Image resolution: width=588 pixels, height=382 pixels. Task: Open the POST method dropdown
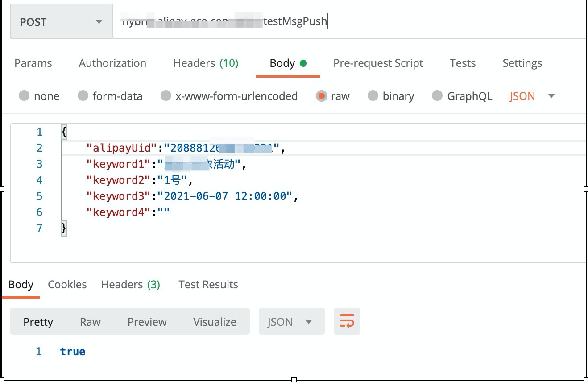tap(61, 22)
